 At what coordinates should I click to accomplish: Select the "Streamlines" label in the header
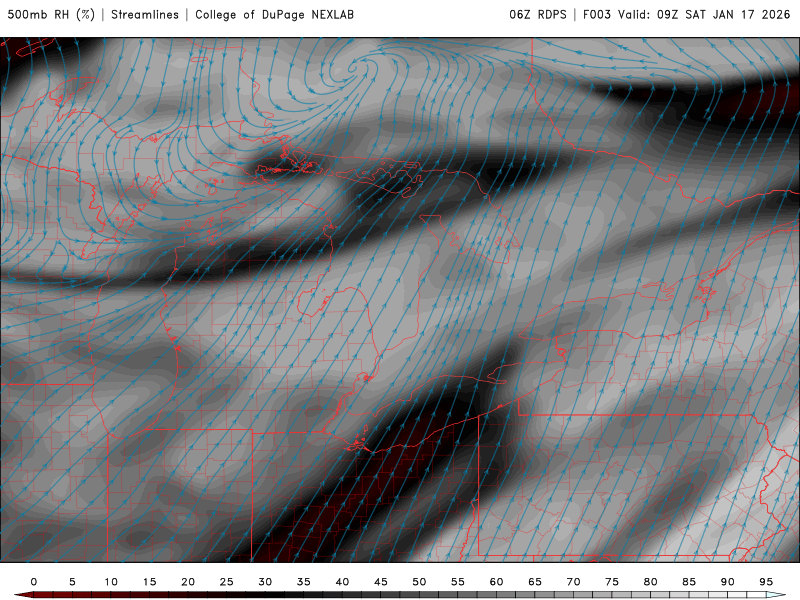[x=145, y=15]
